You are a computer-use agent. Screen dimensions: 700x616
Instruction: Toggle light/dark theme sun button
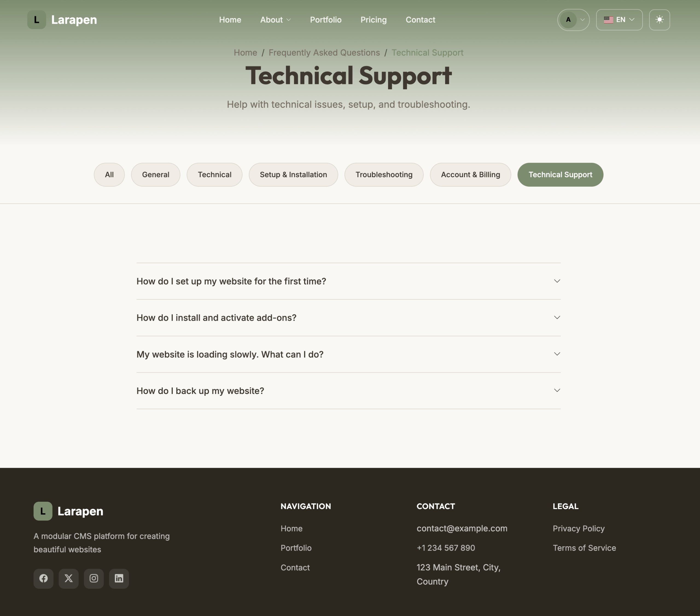(x=659, y=20)
